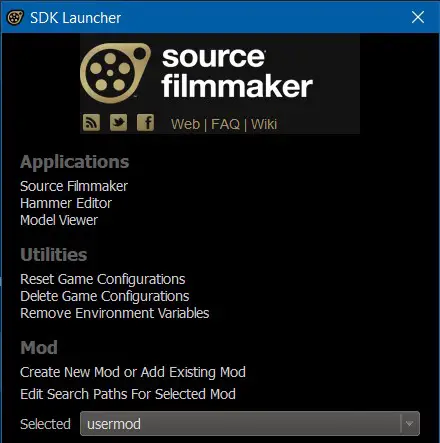Open the Web link
Viewport: 440px width, 443px height.
[185, 124]
